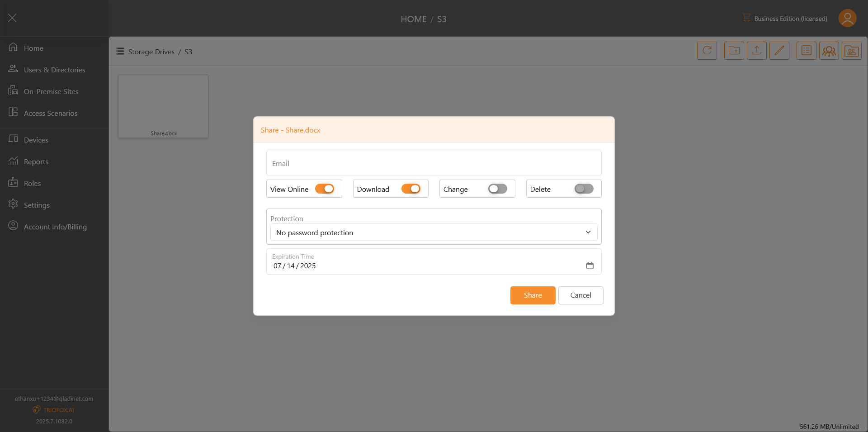Click the Access Scenarios layout icon

(x=13, y=112)
